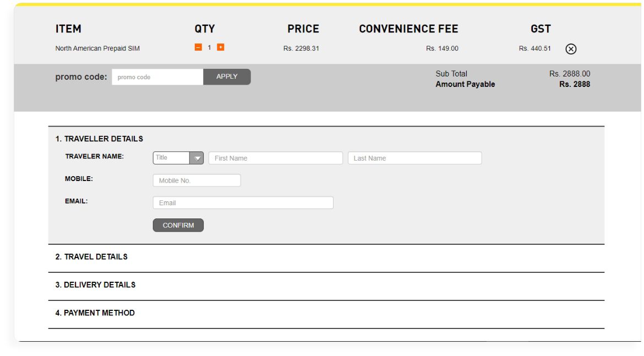Expand the Payment Method section
The height and width of the screenshot is (356, 644).
point(95,313)
